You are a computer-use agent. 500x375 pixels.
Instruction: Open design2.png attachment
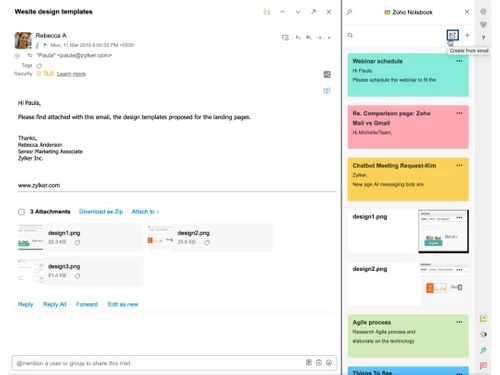[x=210, y=237]
